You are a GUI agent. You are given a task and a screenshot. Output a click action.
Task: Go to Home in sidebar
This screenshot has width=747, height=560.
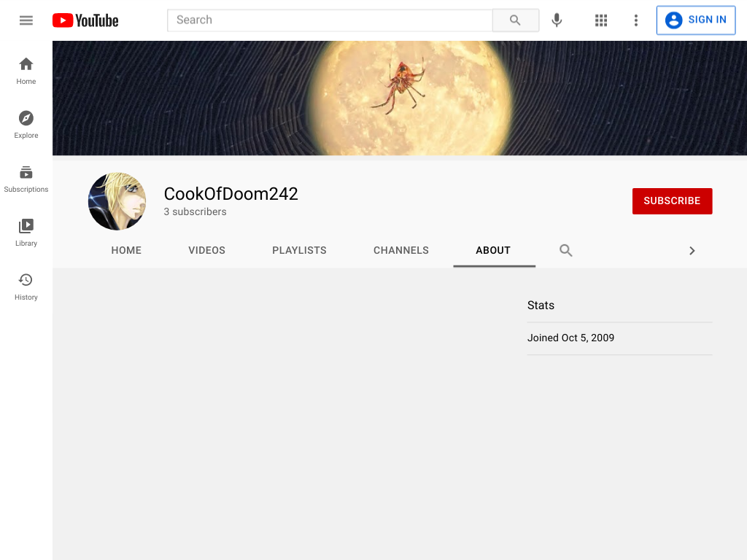(x=26, y=71)
